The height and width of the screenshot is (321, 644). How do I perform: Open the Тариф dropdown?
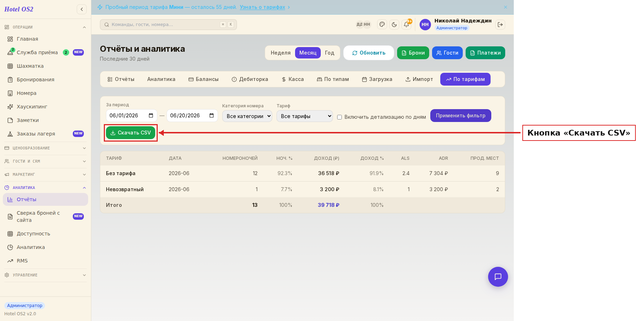pyautogui.click(x=305, y=116)
